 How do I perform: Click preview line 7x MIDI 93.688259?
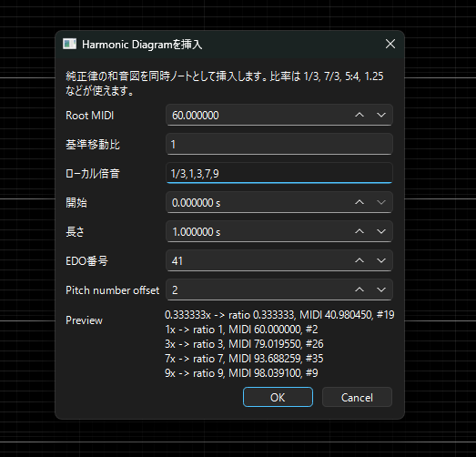244,359
